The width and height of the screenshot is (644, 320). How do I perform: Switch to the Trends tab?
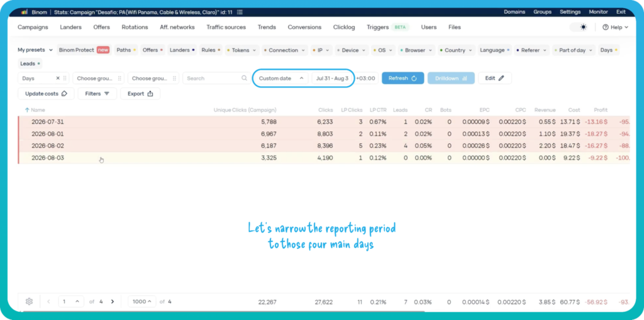tap(267, 27)
